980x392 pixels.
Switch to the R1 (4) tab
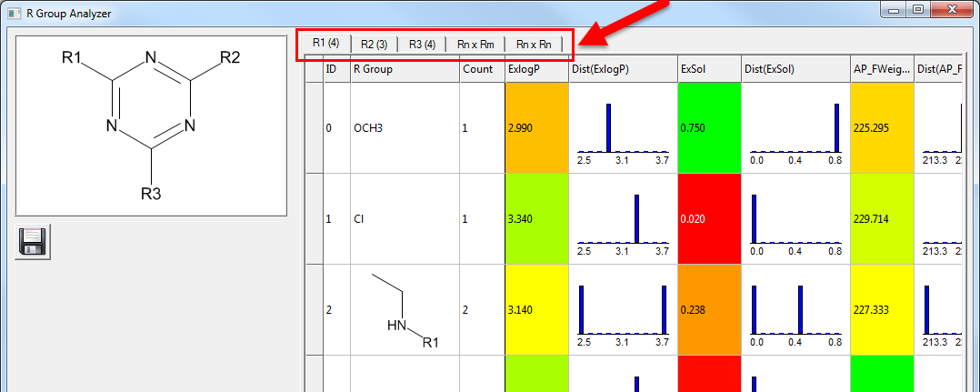(325, 43)
